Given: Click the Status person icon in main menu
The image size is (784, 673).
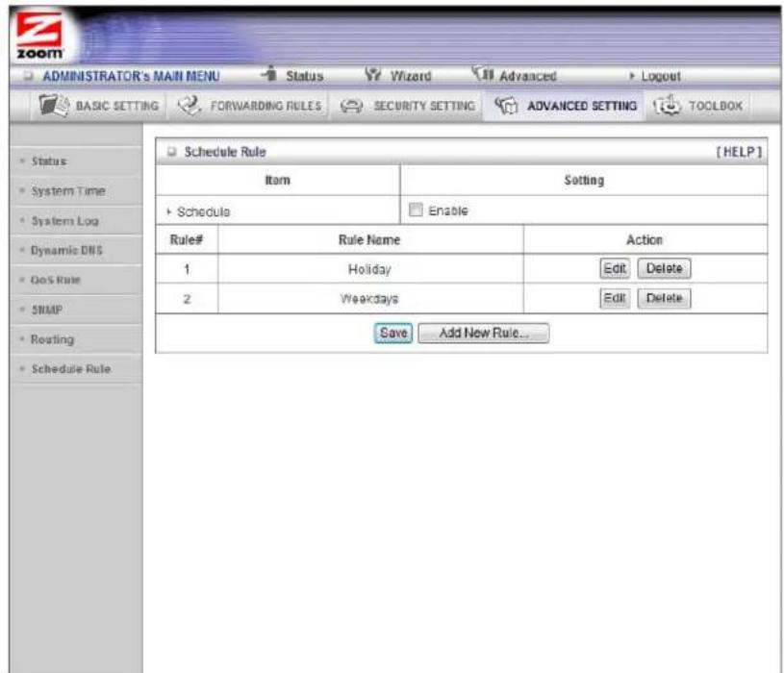Looking at the screenshot, I should [x=270, y=74].
